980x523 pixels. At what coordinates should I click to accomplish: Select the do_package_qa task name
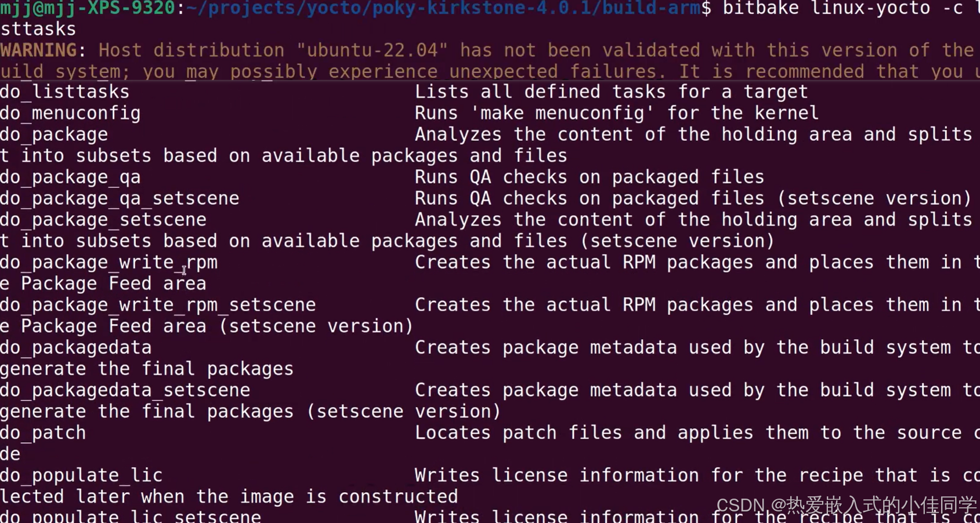point(70,177)
